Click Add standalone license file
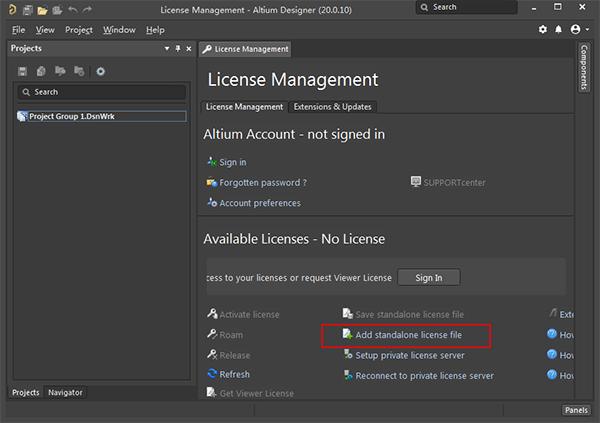The width and height of the screenshot is (600, 423). [409, 335]
